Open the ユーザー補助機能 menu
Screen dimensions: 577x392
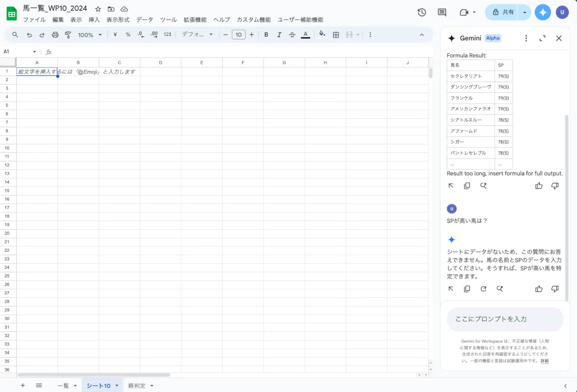tap(300, 20)
